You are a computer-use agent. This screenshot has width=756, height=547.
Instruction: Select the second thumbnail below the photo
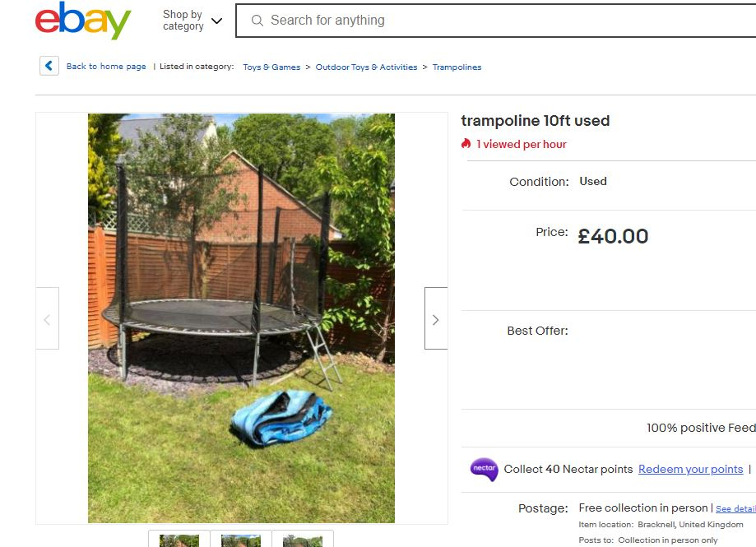[x=240, y=539]
